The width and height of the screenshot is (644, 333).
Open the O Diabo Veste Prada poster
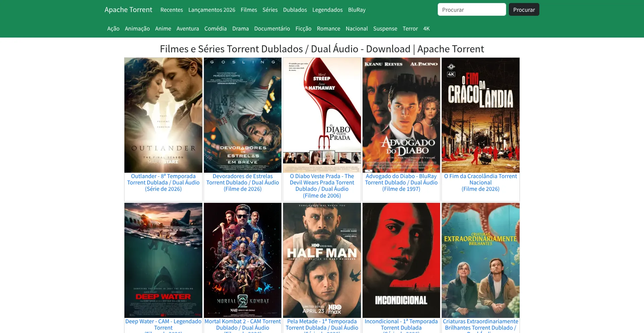point(322,115)
